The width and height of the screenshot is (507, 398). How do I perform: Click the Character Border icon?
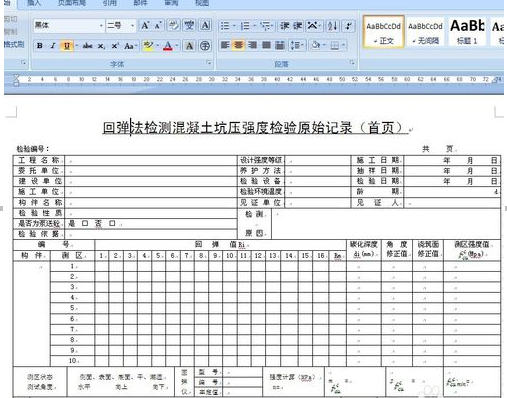205,25
